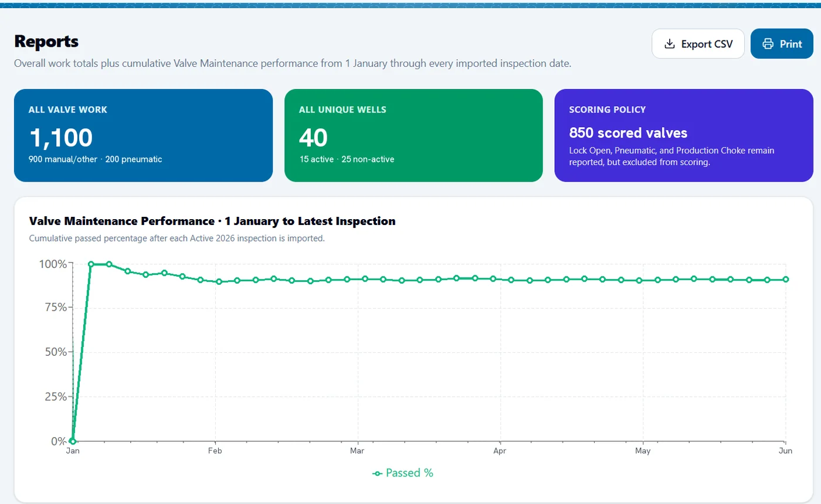
Task: Click the first data point at 0% in Jan
Action: coord(73,441)
